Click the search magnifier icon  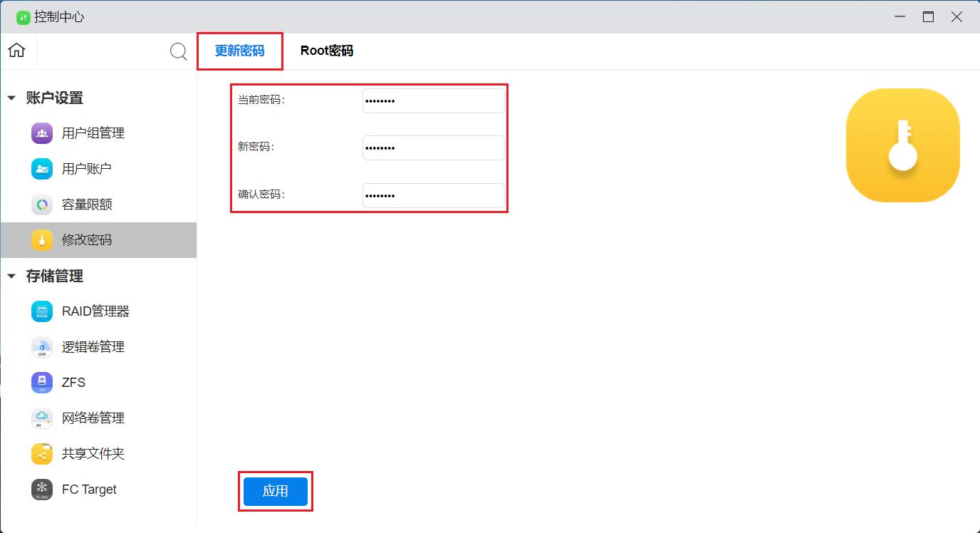(179, 51)
